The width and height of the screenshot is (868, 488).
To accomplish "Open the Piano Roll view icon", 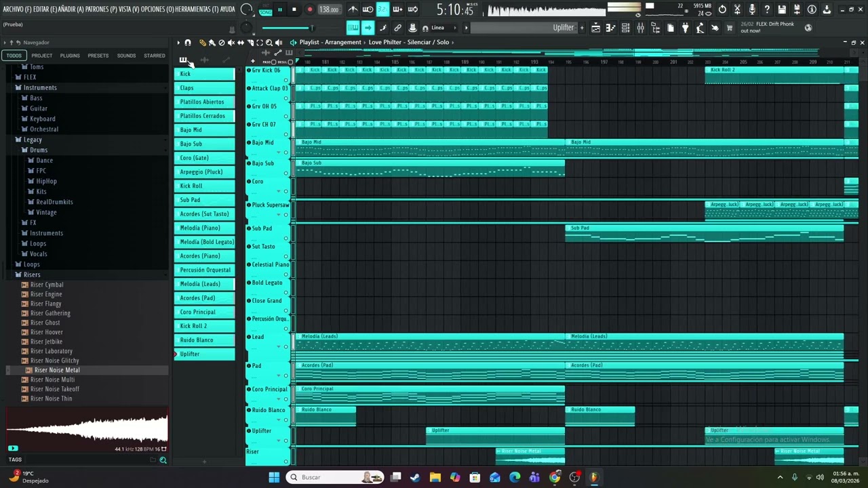I will pos(610,28).
